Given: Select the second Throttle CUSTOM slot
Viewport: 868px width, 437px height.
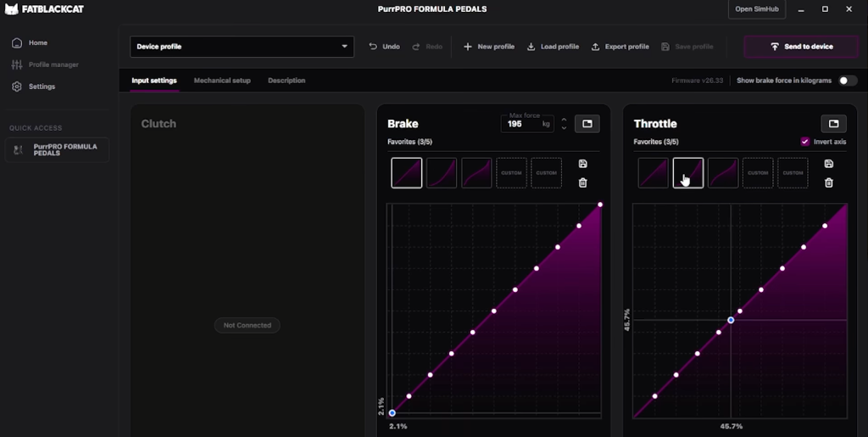Looking at the screenshot, I should click(793, 173).
